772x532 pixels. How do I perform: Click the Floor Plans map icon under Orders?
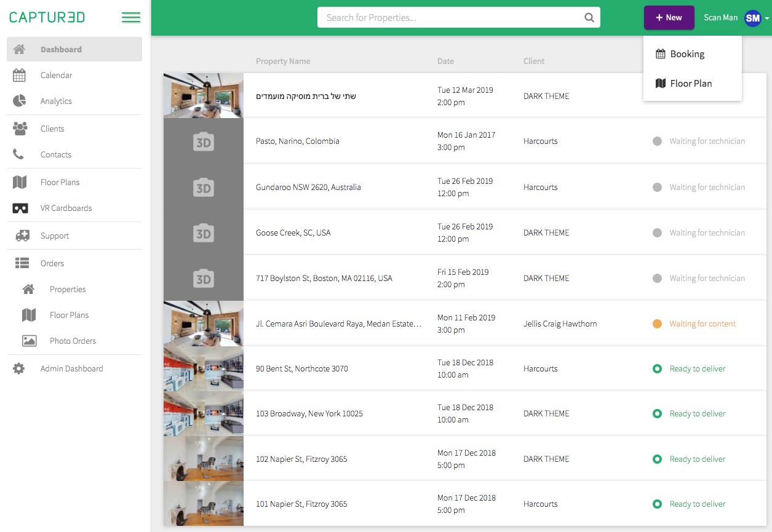29,315
